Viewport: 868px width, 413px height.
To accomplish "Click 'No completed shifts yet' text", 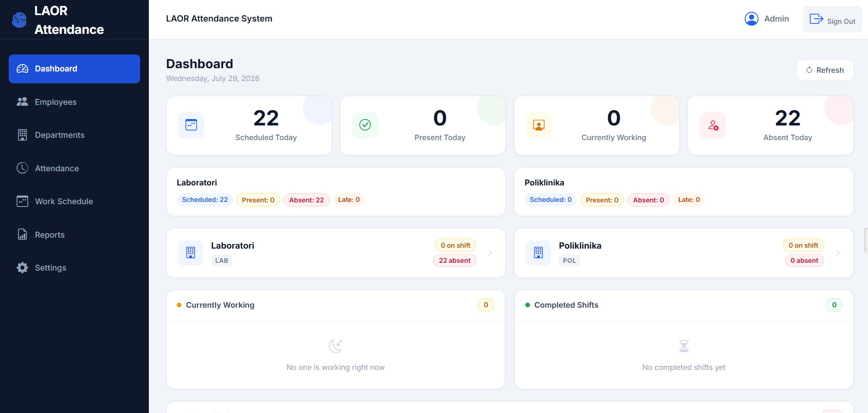I will point(684,367).
